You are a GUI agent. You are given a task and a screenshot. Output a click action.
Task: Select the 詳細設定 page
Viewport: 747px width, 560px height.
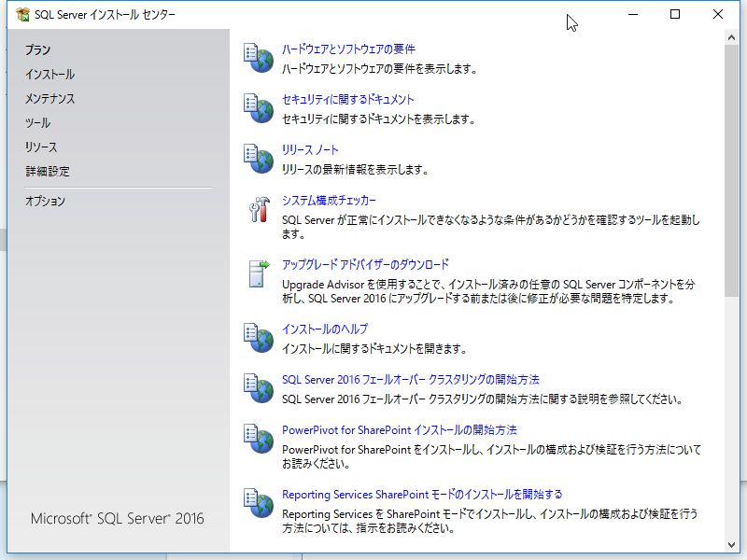[48, 172]
